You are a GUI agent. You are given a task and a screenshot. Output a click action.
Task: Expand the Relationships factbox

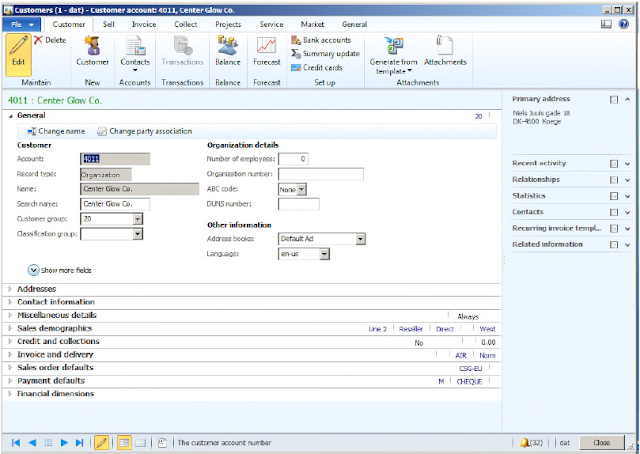[627, 180]
